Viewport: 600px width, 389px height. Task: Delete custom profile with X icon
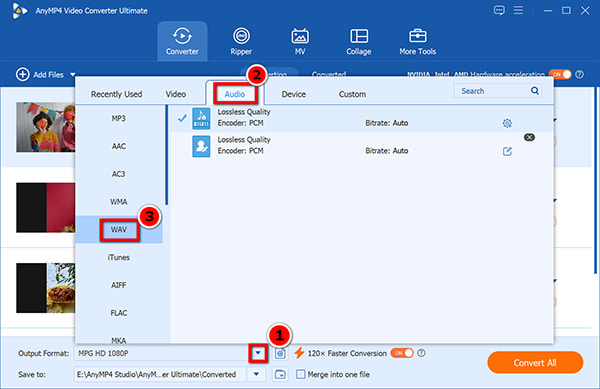click(529, 137)
